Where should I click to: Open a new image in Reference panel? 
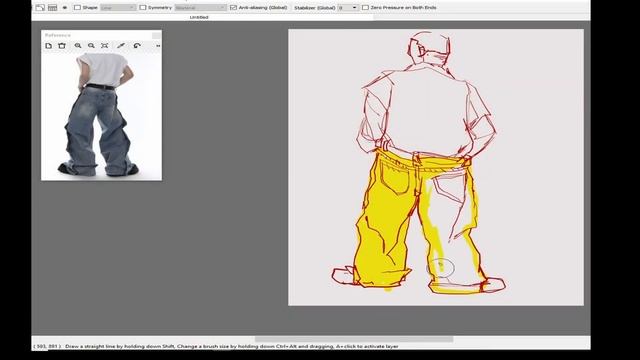pyautogui.click(x=49, y=46)
